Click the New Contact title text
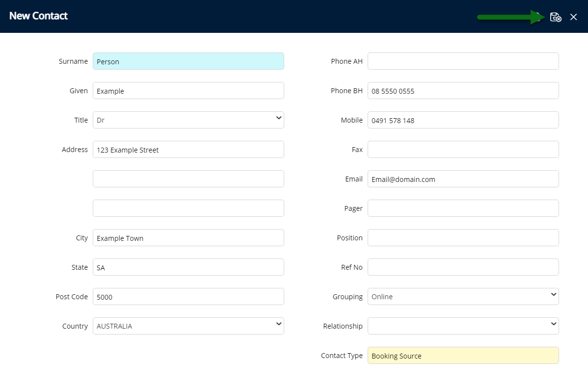 click(x=38, y=16)
